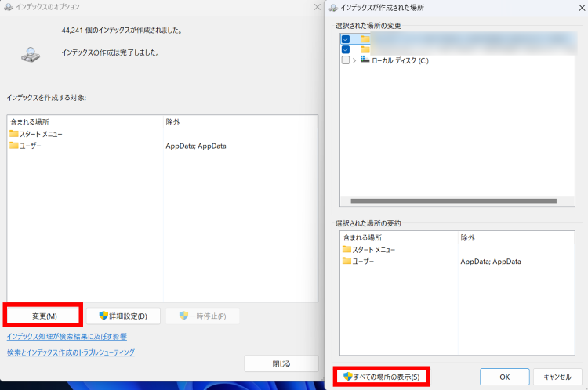The height and width of the screenshot is (390, 588).
Task: Click スタート メニュー folder icon in left window
Action: 14,133
